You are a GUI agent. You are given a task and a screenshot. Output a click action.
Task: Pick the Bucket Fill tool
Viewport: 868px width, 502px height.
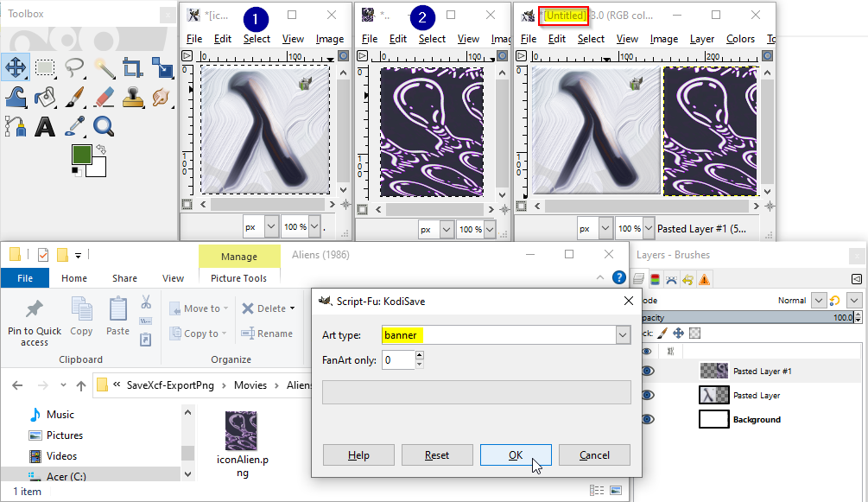(x=45, y=98)
